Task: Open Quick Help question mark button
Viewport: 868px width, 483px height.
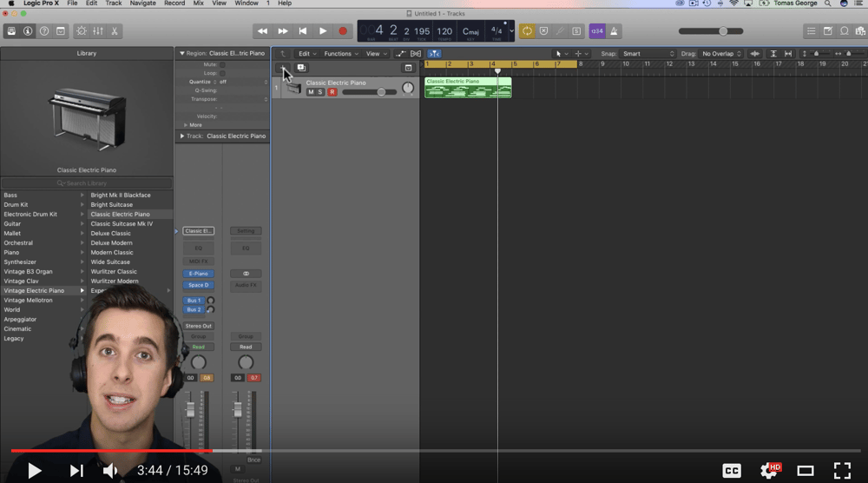Action: pyautogui.click(x=44, y=31)
